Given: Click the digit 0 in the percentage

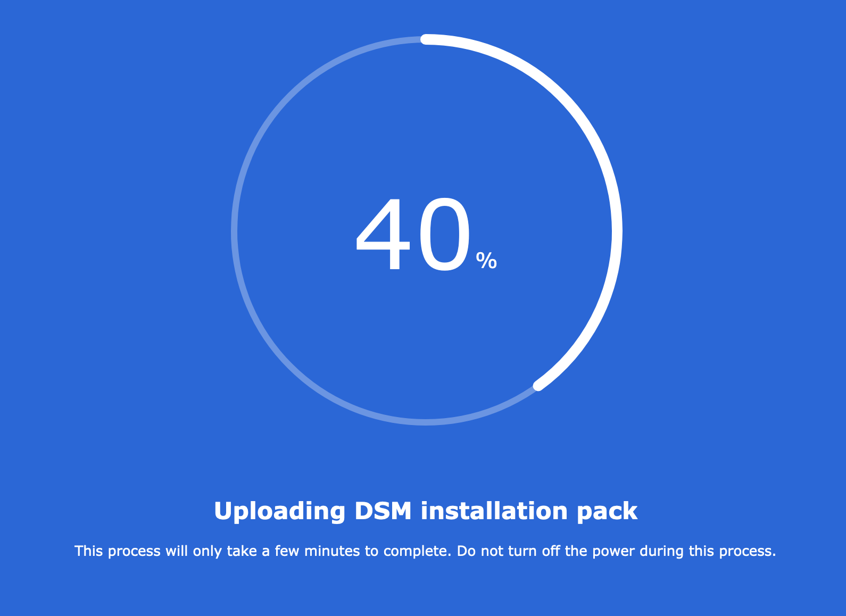Looking at the screenshot, I should pos(445,235).
